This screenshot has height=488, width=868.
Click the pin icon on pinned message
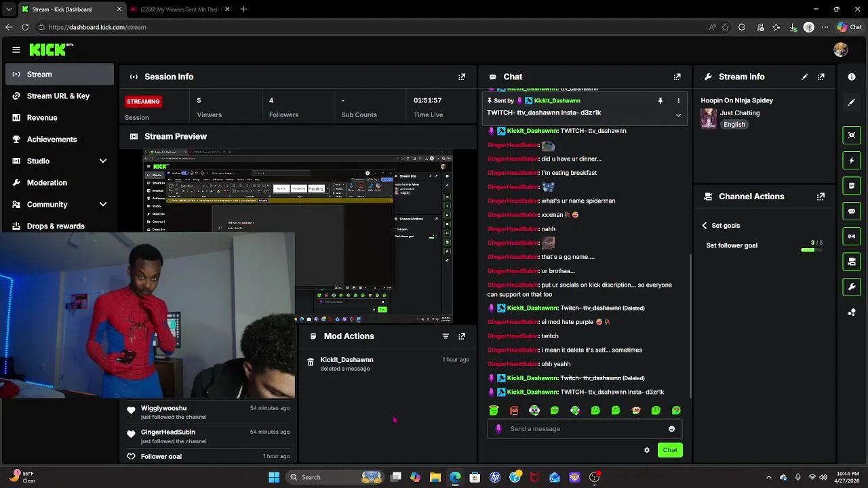click(x=660, y=100)
